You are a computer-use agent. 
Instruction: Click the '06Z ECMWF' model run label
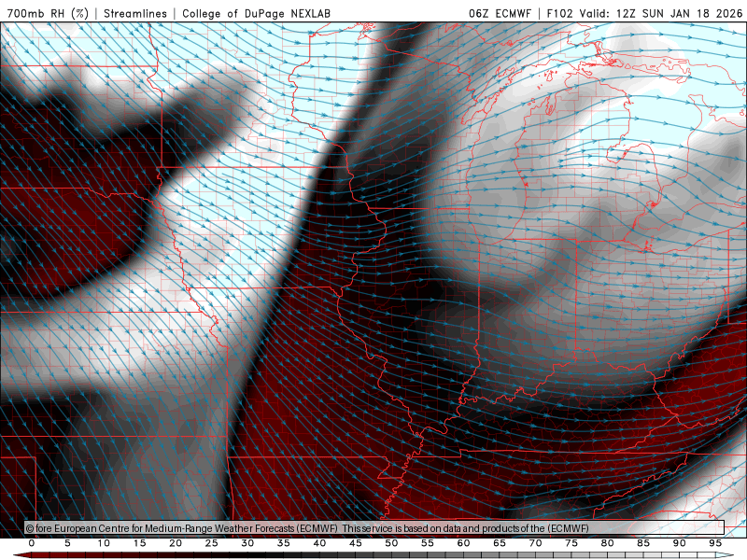coord(500,13)
